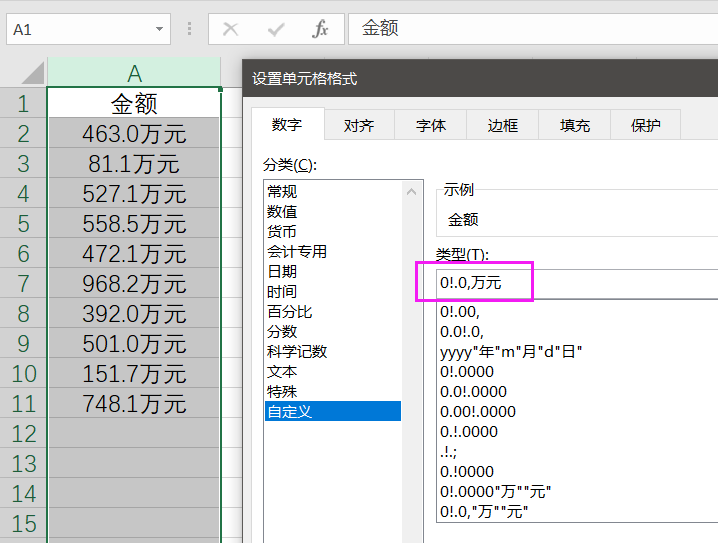Select 会计专用 category
This screenshot has height=543, width=718.
333,251
